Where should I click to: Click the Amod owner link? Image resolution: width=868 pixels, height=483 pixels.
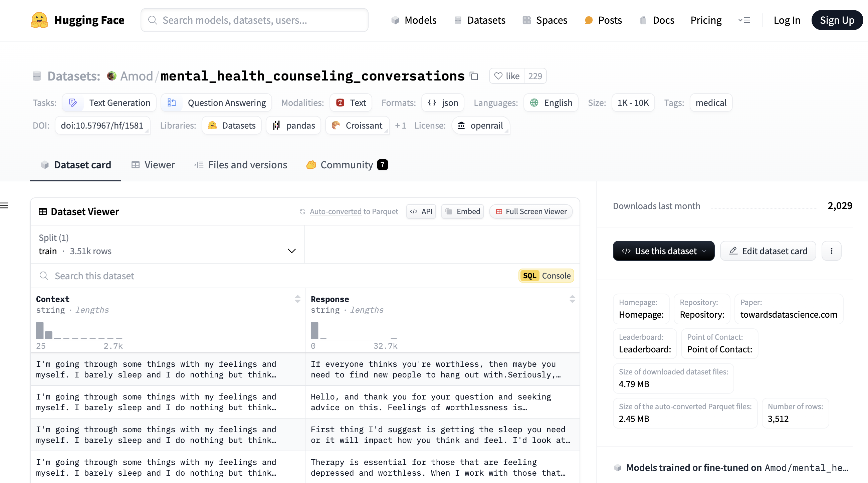(137, 76)
